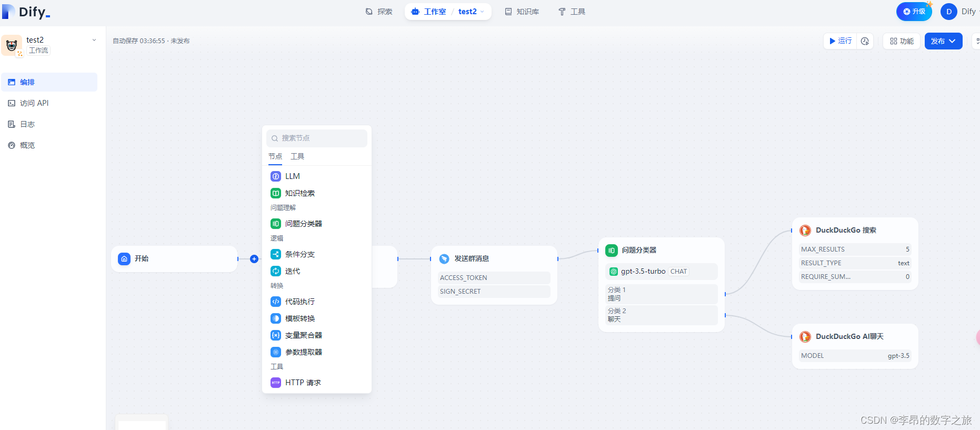Add a 知识检索 knowledge retrieval node

(x=317, y=193)
